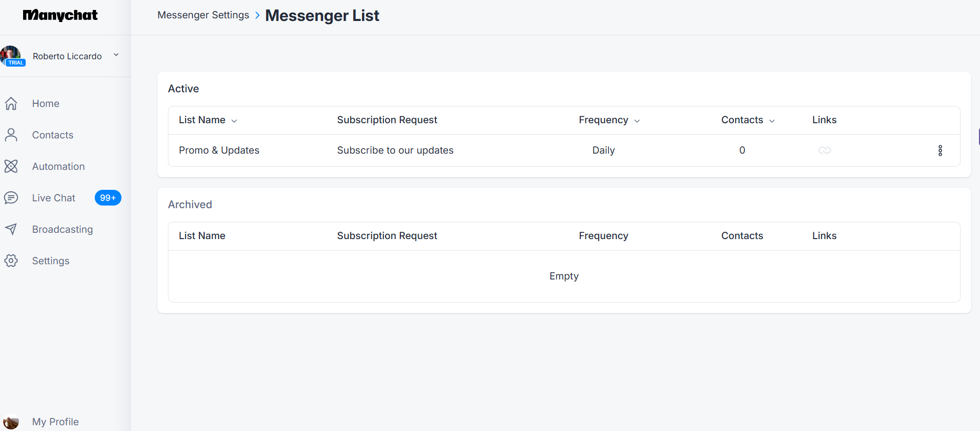Sort active lists by Contacts

pos(748,120)
